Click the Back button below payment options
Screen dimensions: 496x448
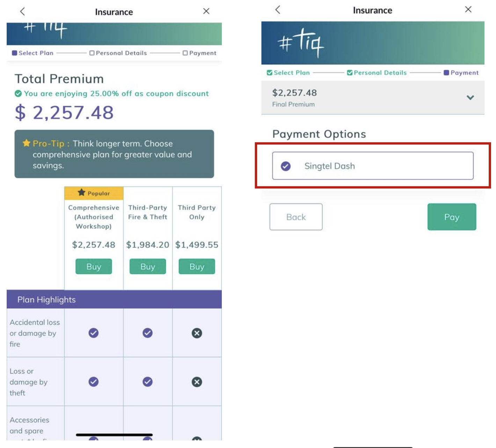pyautogui.click(x=296, y=217)
